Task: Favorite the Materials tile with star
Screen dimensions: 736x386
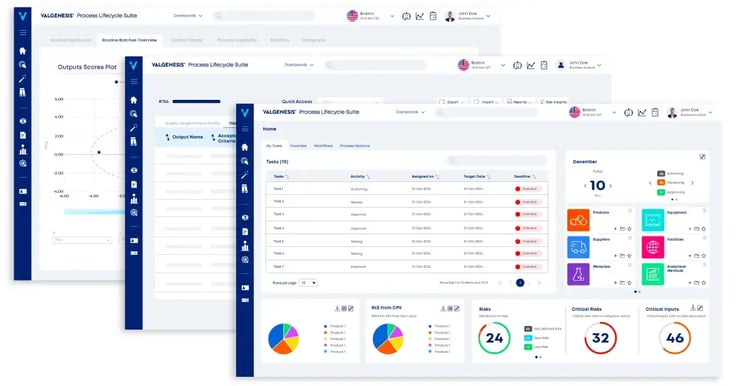Action: tap(629, 283)
